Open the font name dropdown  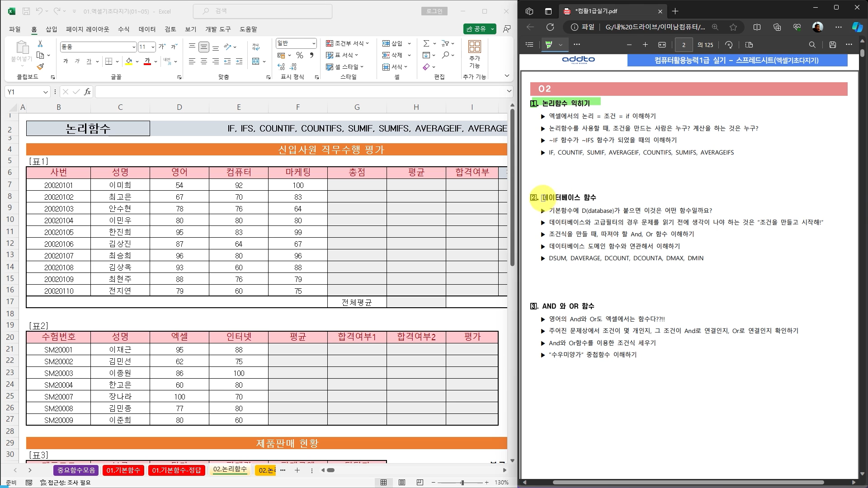[134, 47]
